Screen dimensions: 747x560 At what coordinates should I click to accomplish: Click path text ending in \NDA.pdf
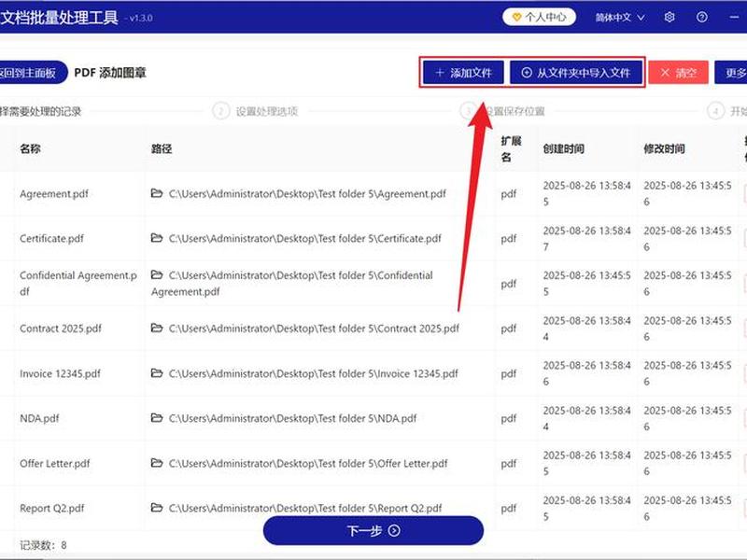click(x=292, y=418)
